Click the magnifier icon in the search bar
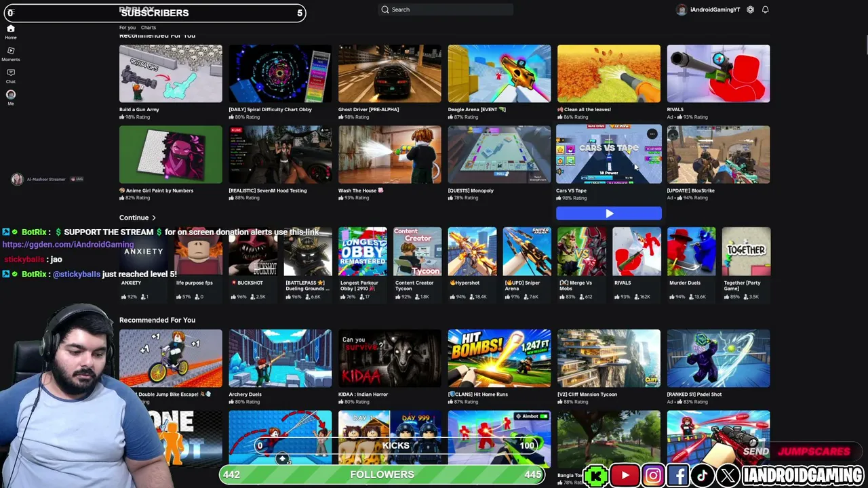Viewport: 868px width, 488px height. 385,9
